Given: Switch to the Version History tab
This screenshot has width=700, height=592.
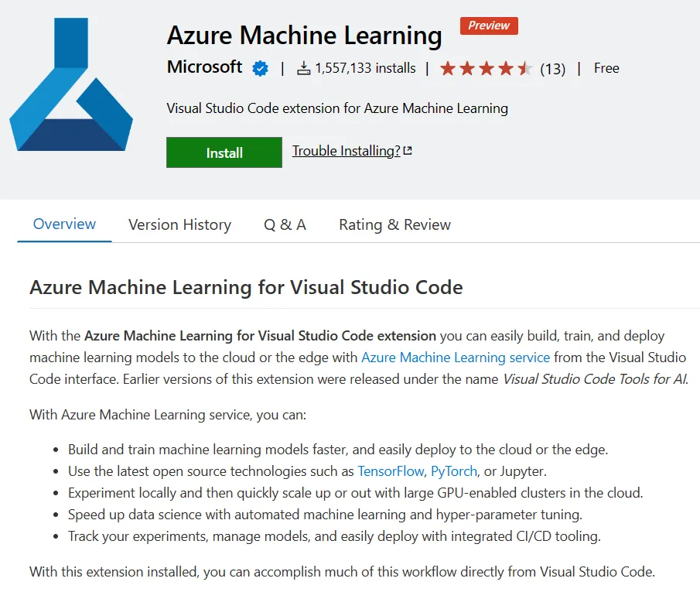Looking at the screenshot, I should click(179, 224).
